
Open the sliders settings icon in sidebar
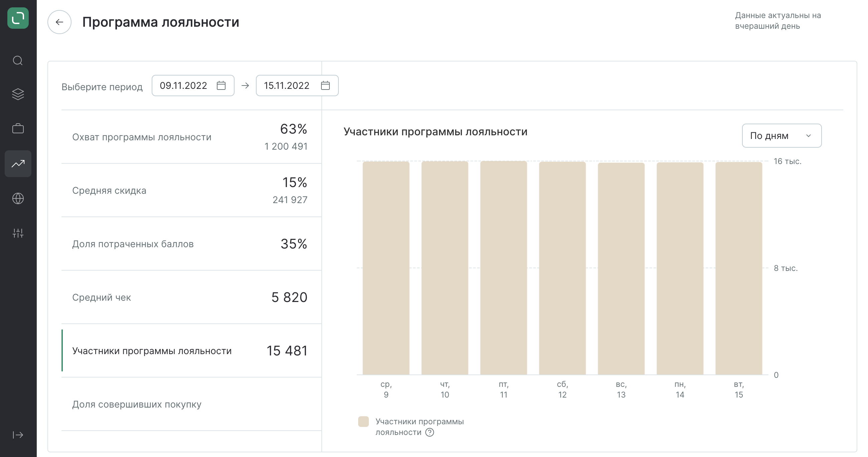[x=18, y=233]
